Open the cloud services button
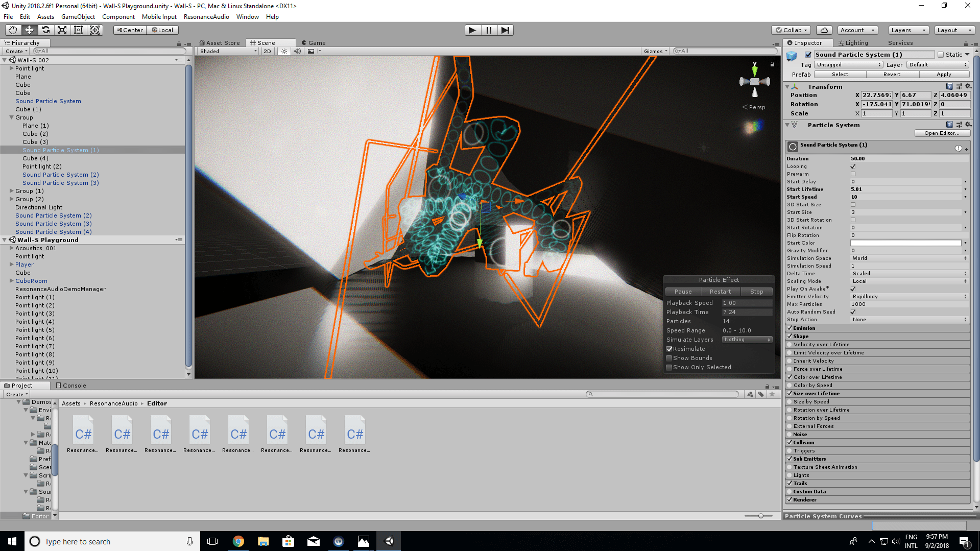Screen dimensions: 980x551 pos(824,30)
